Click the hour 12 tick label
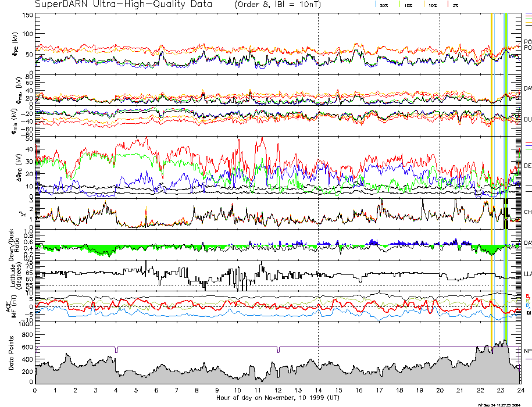 (278, 390)
